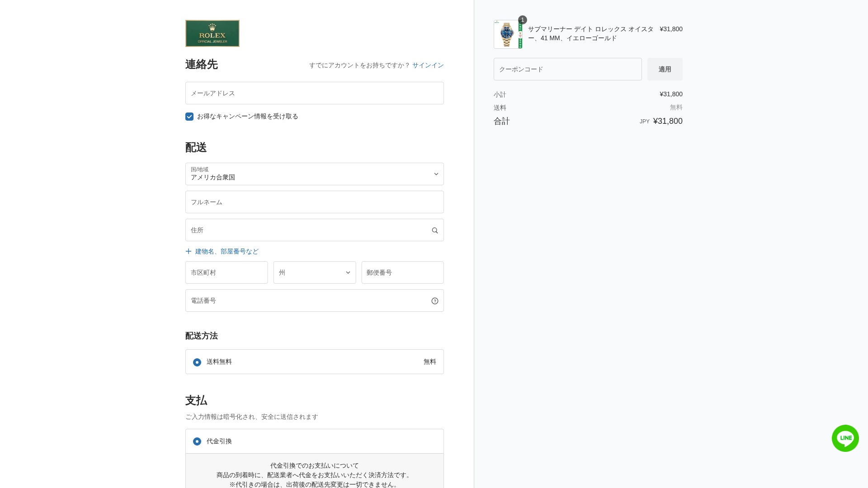Click the 無料 price in shipping method row
The width and height of the screenshot is (868, 488).
[x=430, y=361]
